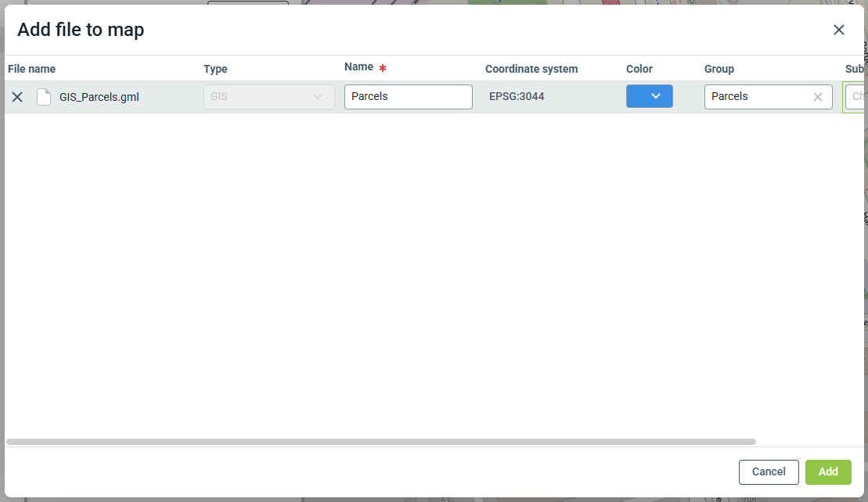The width and height of the screenshot is (868, 502).
Task: Click the GIS_Parcels.gml file name
Action: (x=99, y=98)
